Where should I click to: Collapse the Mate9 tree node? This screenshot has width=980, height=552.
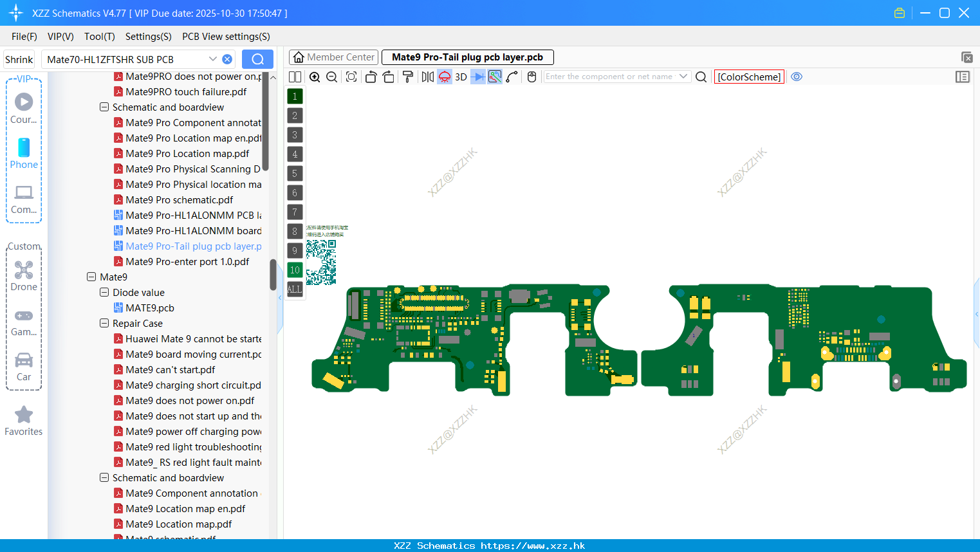[91, 277]
